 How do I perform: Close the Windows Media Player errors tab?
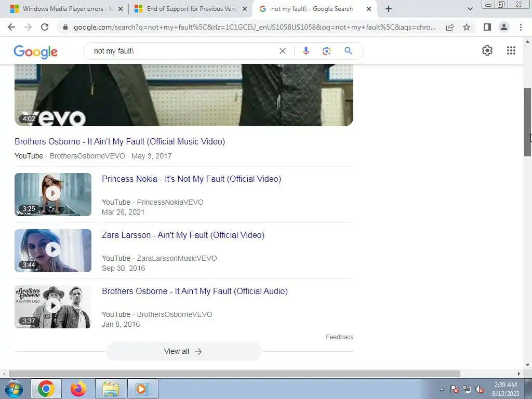tap(120, 9)
